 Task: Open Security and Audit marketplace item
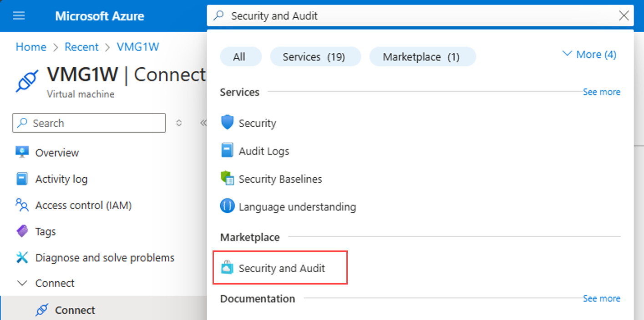pyautogui.click(x=281, y=268)
